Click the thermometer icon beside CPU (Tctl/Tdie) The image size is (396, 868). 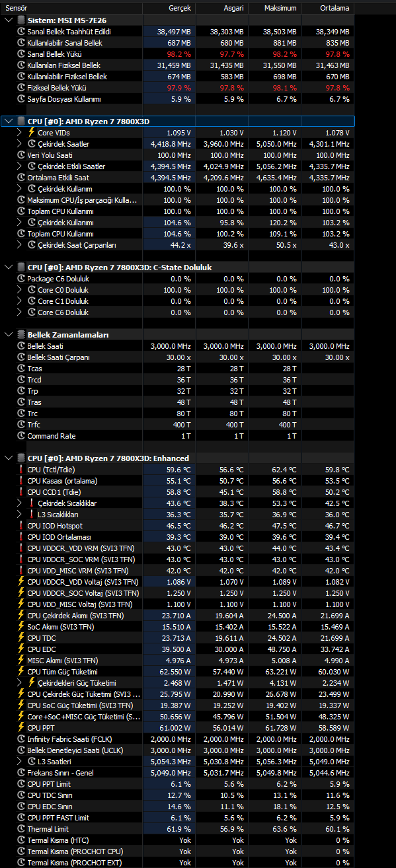pyautogui.click(x=20, y=470)
